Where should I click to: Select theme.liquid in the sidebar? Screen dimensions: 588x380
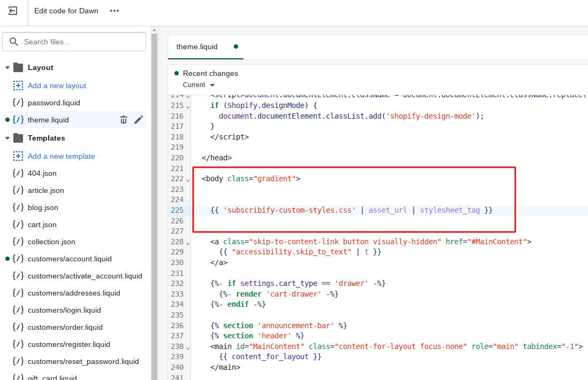click(x=48, y=120)
